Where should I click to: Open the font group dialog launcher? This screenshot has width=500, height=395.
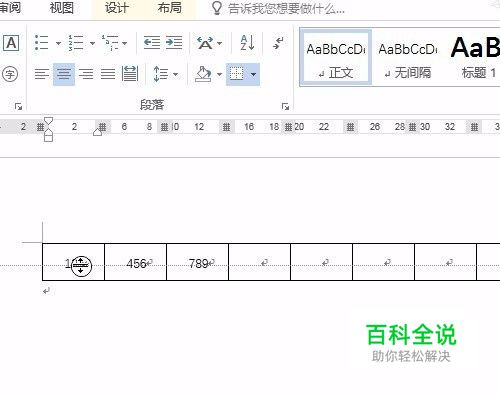(x=18, y=106)
